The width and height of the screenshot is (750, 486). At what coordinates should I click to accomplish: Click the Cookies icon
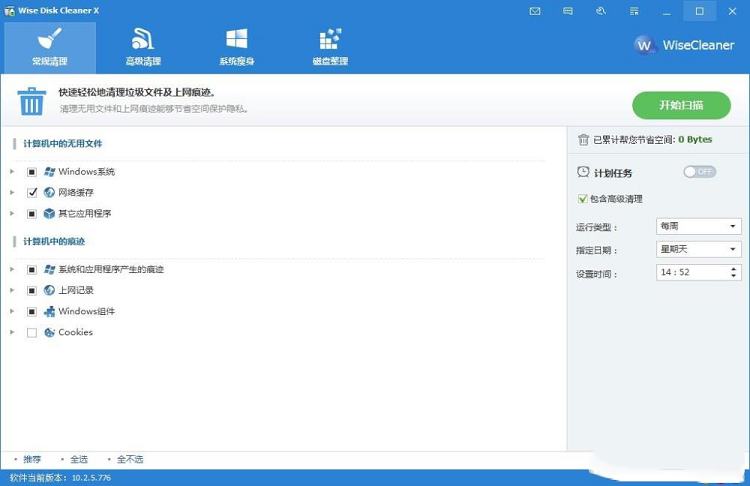pyautogui.click(x=49, y=332)
